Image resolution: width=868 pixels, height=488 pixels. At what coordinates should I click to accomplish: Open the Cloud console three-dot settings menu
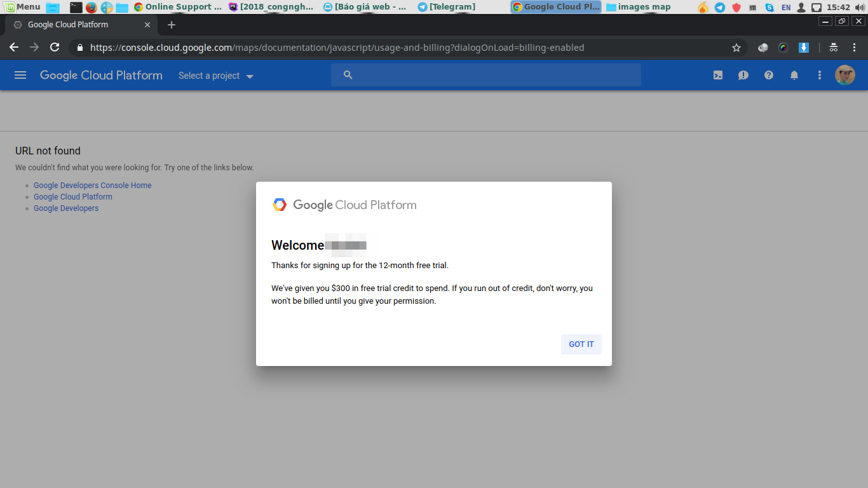click(820, 75)
